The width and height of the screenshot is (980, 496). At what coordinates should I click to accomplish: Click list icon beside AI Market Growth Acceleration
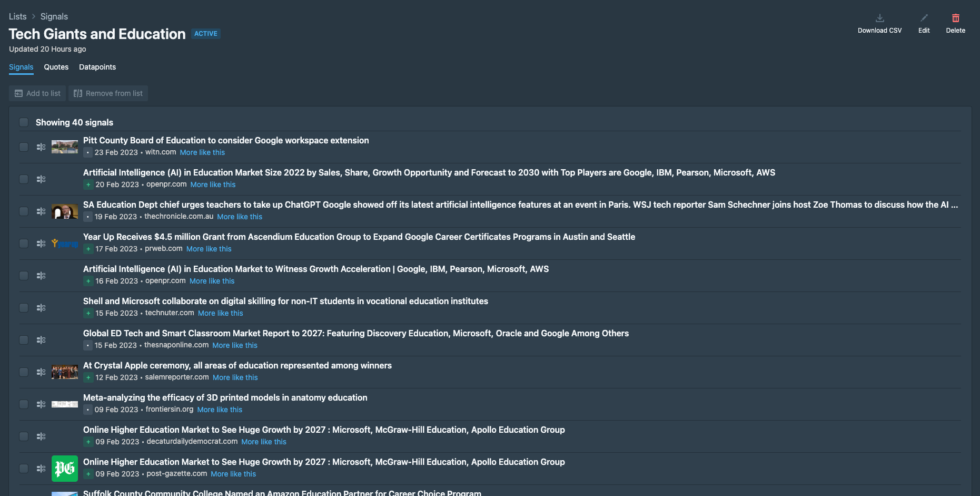(41, 276)
